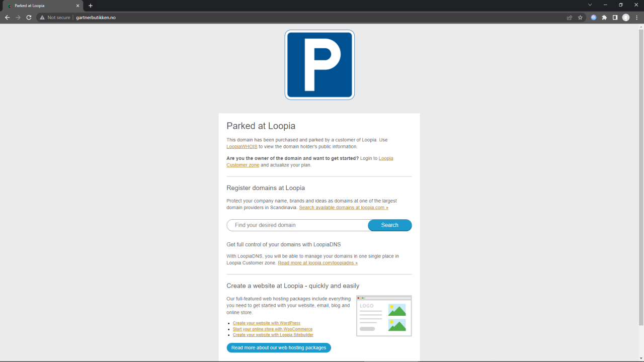This screenshot has width=644, height=362.
Task: Navigate back using the back arrow
Action: pos(7,17)
